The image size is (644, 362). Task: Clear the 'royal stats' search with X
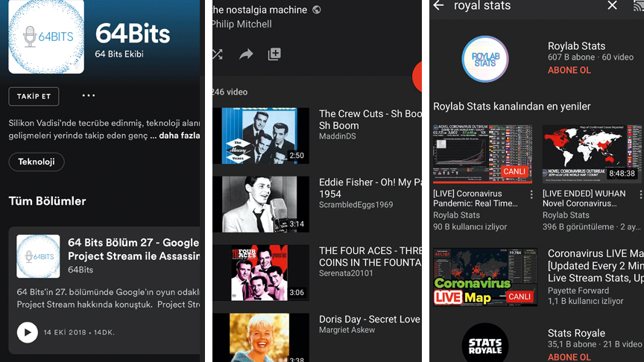pyautogui.click(x=612, y=5)
